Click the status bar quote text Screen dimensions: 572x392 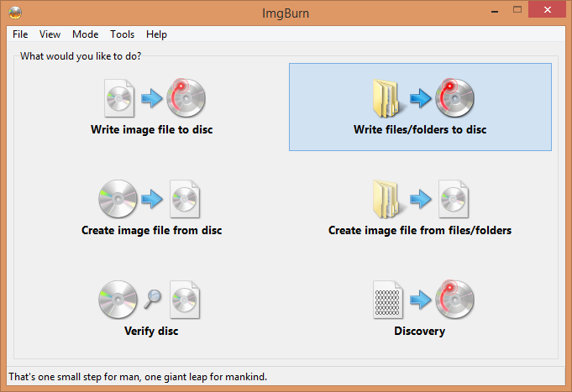tap(138, 377)
